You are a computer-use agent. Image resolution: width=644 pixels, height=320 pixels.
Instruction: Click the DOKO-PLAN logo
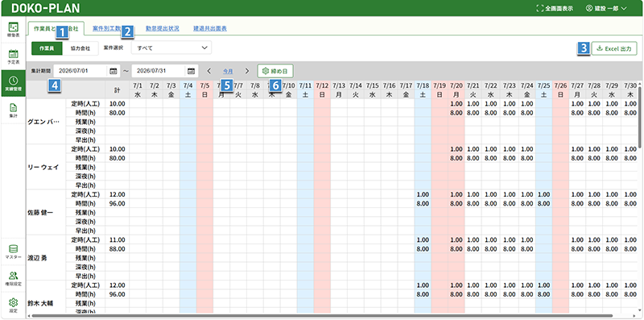[x=46, y=8]
